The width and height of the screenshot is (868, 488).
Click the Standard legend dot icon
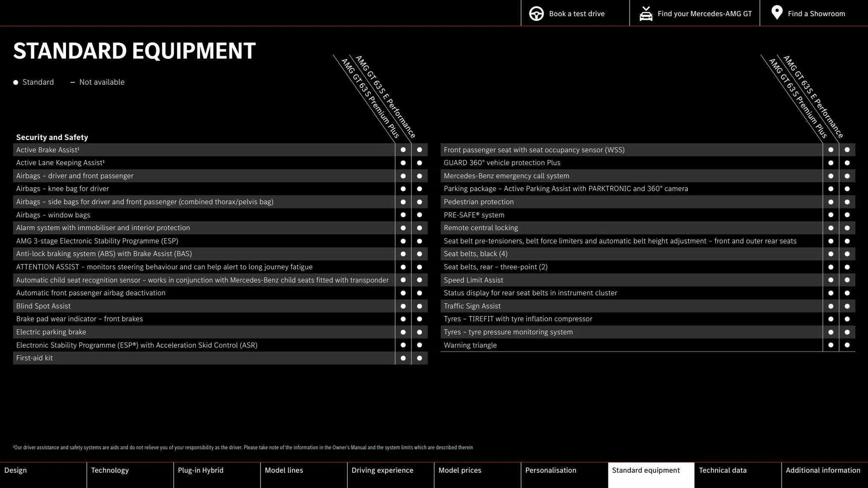click(16, 82)
